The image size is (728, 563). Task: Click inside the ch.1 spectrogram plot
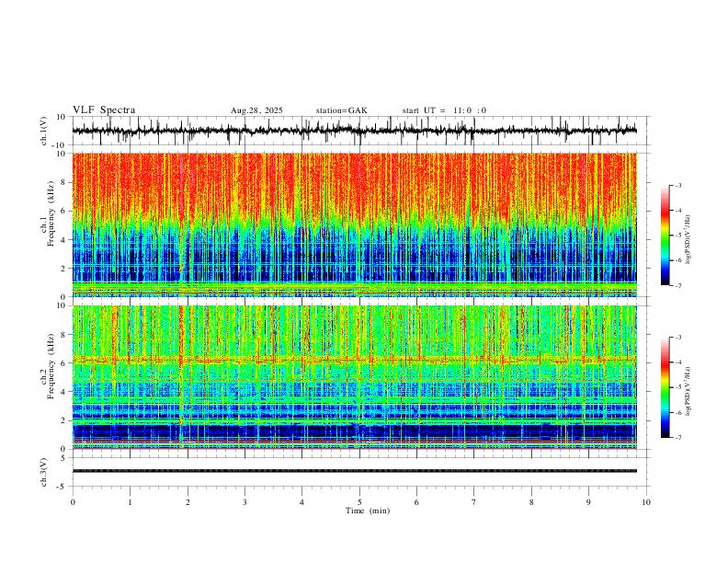355,224
